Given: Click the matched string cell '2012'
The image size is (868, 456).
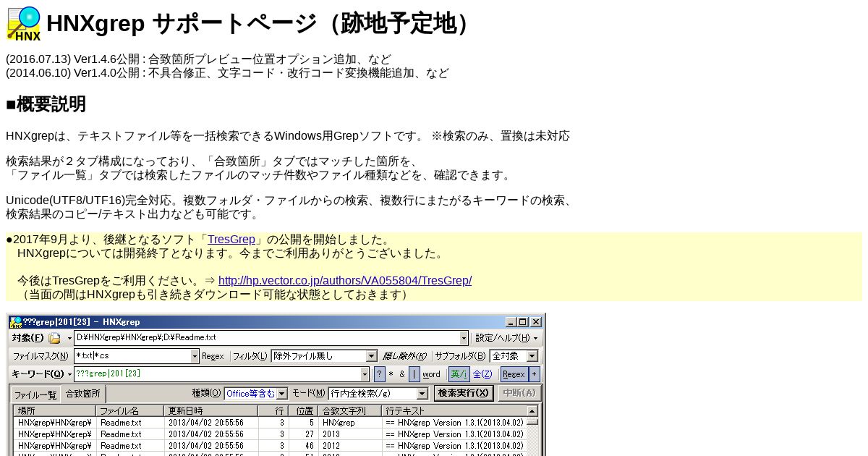Looking at the screenshot, I should 349,446.
